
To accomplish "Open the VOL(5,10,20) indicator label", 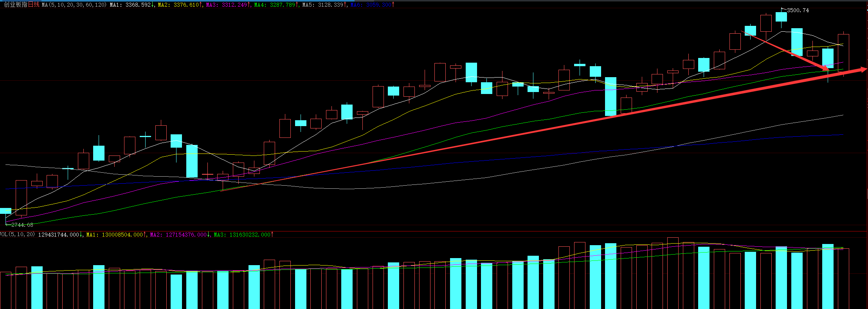I will pos(18,234).
